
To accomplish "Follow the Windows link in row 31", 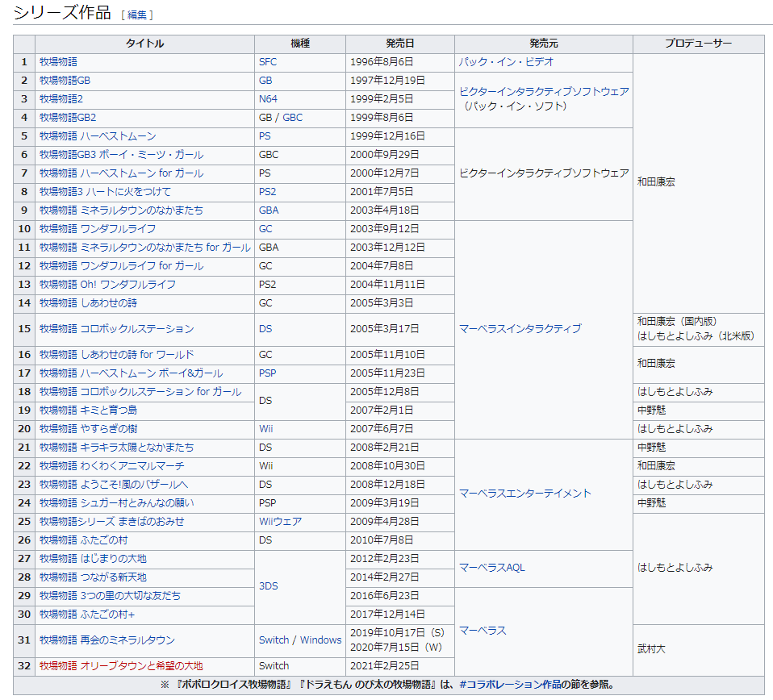I will [320, 640].
